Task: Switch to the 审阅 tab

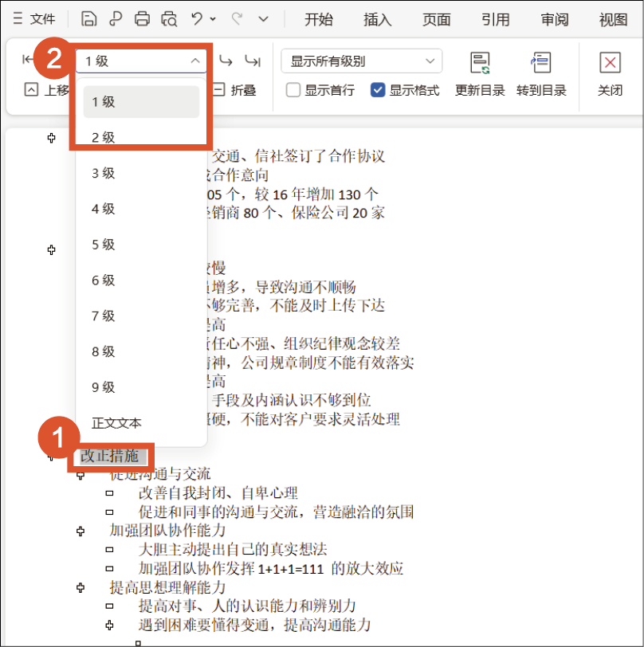Action: [x=554, y=19]
